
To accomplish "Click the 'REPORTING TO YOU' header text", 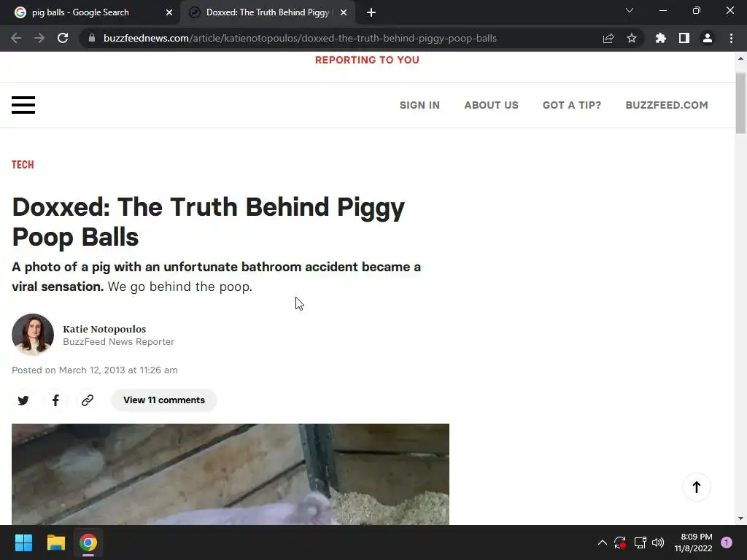I will [x=367, y=60].
